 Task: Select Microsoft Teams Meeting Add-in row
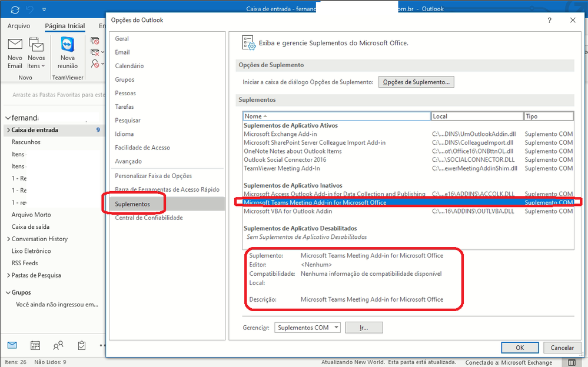[x=408, y=202]
